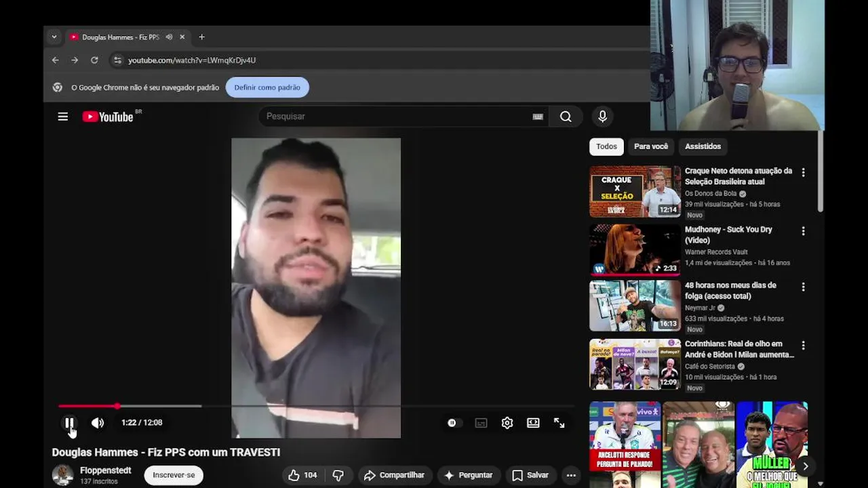Open Craque Neto video thumbnail

coord(635,191)
